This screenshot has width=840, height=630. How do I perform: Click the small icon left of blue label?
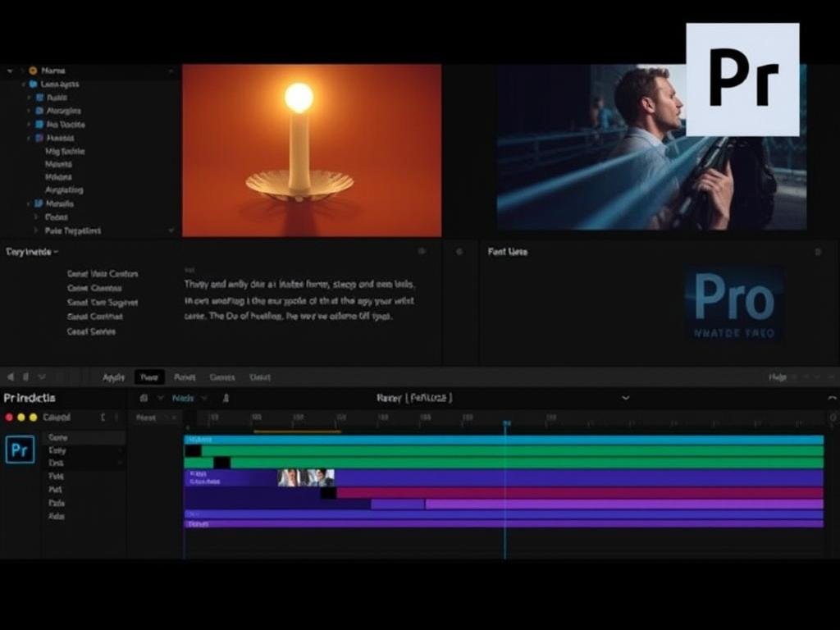coord(144,398)
